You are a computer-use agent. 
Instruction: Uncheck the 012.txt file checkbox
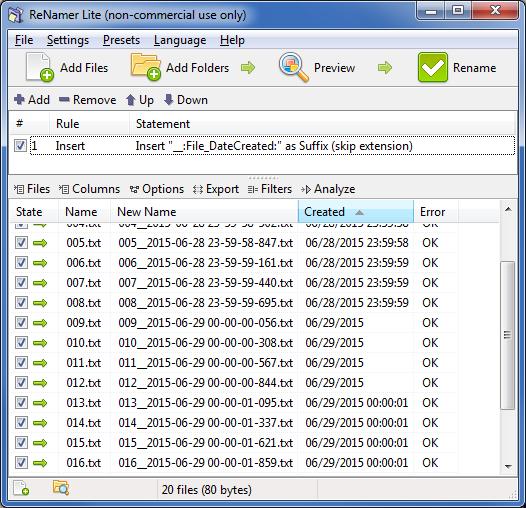pyautogui.click(x=21, y=383)
